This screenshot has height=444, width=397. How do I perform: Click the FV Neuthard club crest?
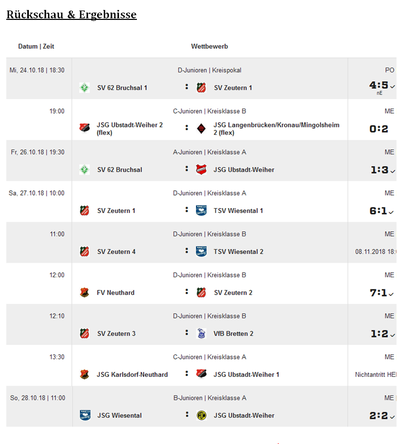84,293
